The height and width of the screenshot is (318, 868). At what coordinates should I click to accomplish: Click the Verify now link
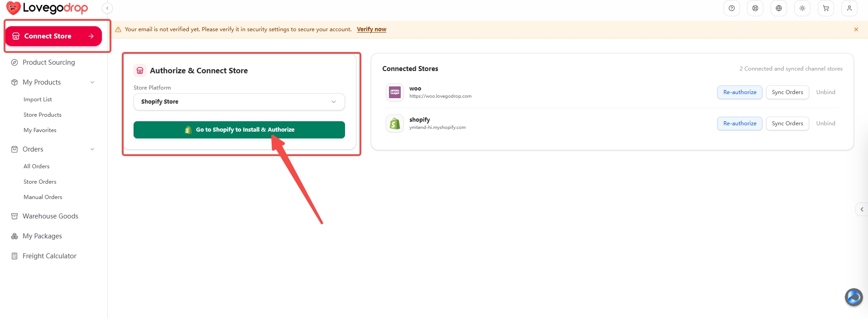[371, 29]
